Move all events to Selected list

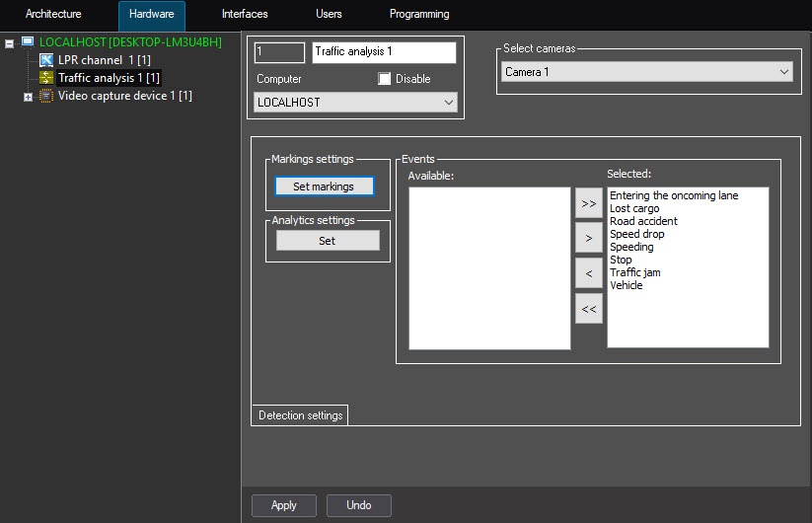point(588,203)
